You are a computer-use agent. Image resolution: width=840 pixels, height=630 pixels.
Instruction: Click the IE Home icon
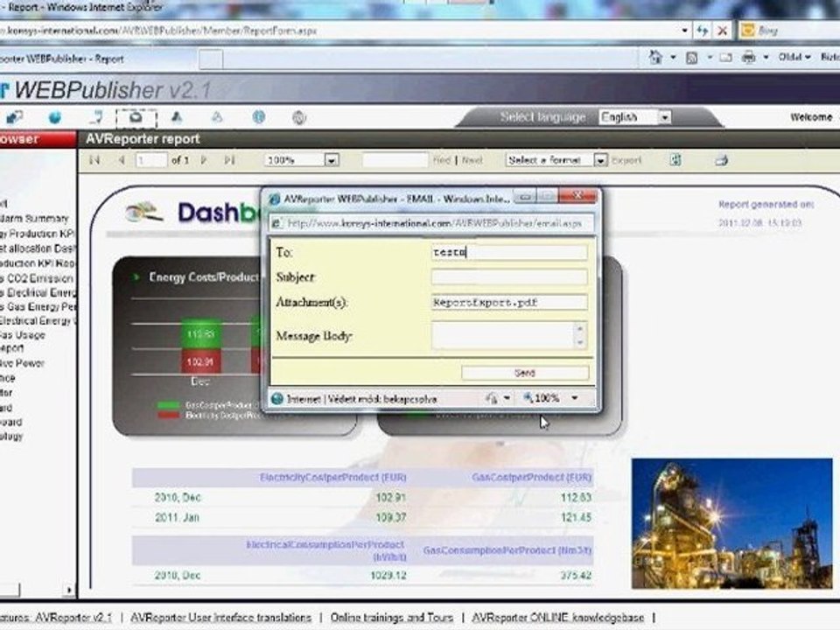(x=655, y=57)
